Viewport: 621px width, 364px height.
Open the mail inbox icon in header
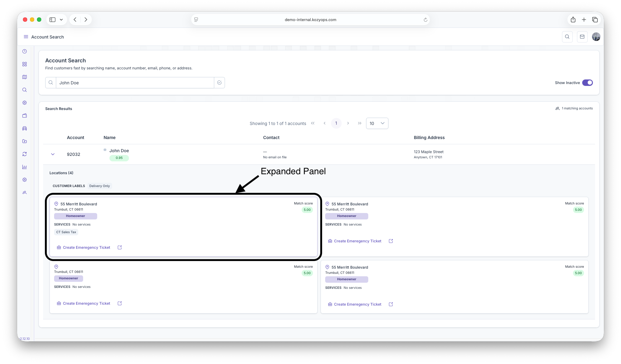tap(582, 37)
